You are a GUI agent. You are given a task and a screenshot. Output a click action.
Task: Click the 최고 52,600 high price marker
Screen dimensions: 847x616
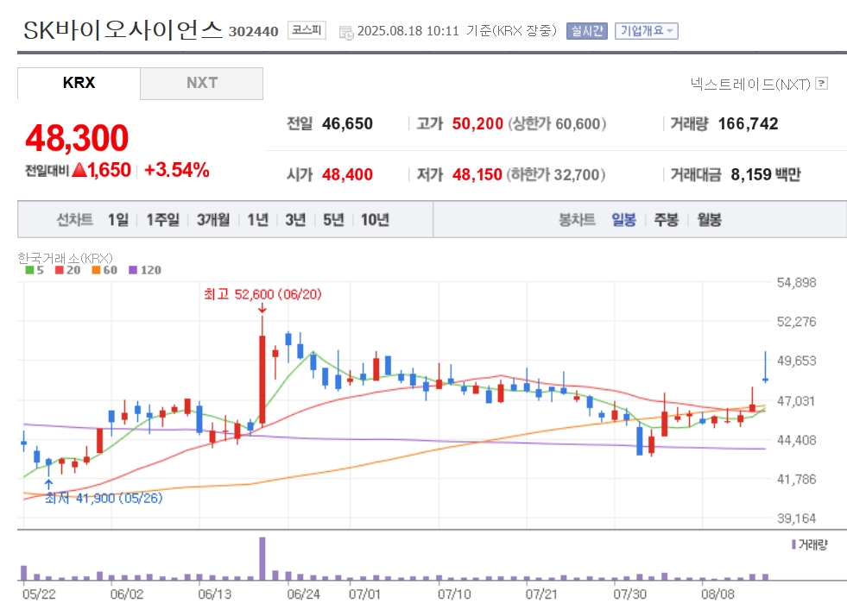click(262, 294)
